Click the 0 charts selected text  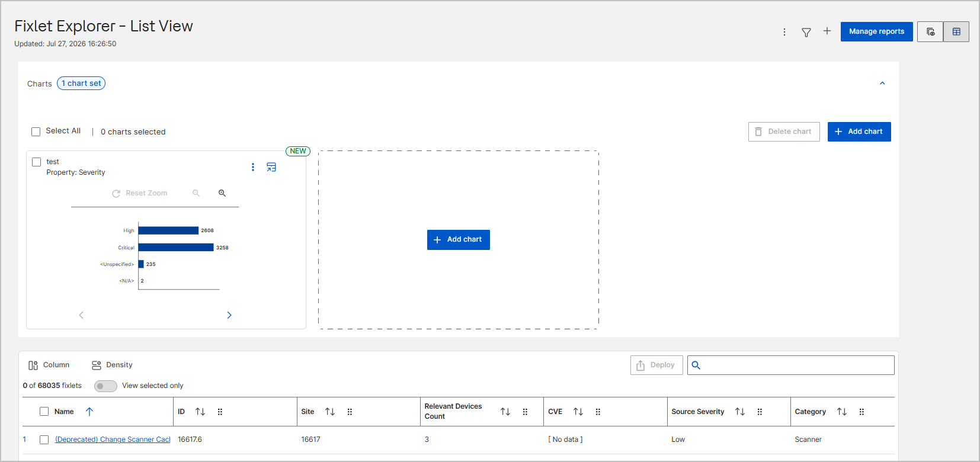pyautogui.click(x=133, y=132)
